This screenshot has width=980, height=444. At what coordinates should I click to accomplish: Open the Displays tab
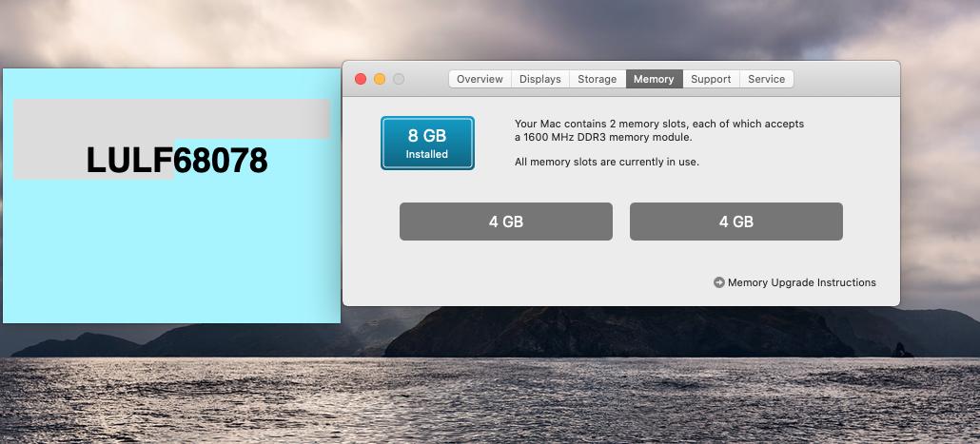coord(540,79)
